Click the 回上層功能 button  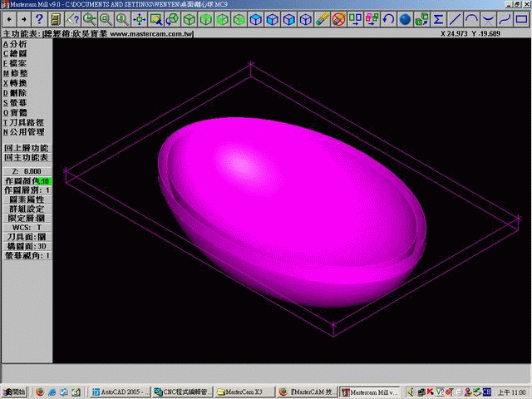click(27, 148)
